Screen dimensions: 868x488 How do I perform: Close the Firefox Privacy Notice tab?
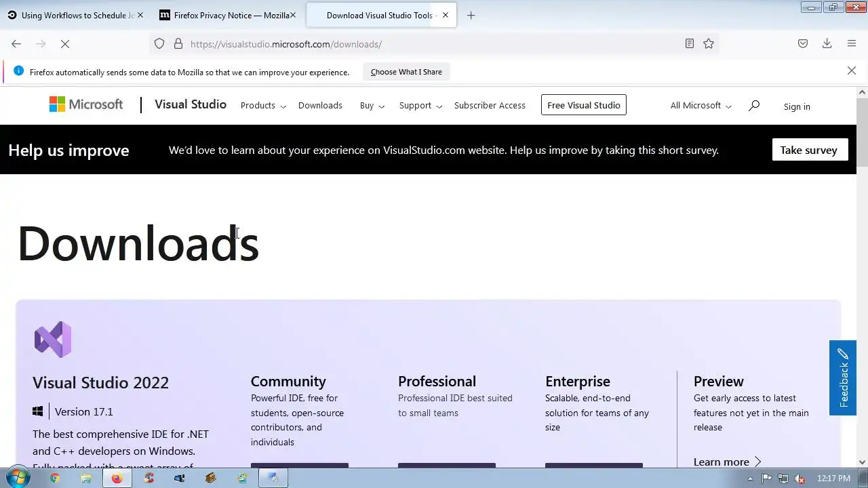(x=293, y=15)
